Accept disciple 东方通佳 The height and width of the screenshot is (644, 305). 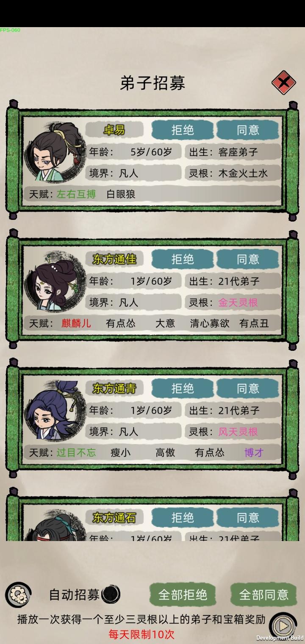248,259
